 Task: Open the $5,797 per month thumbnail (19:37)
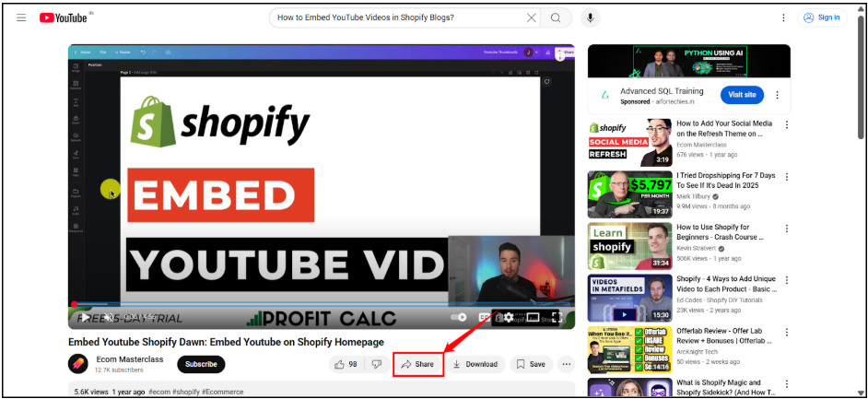tap(630, 194)
